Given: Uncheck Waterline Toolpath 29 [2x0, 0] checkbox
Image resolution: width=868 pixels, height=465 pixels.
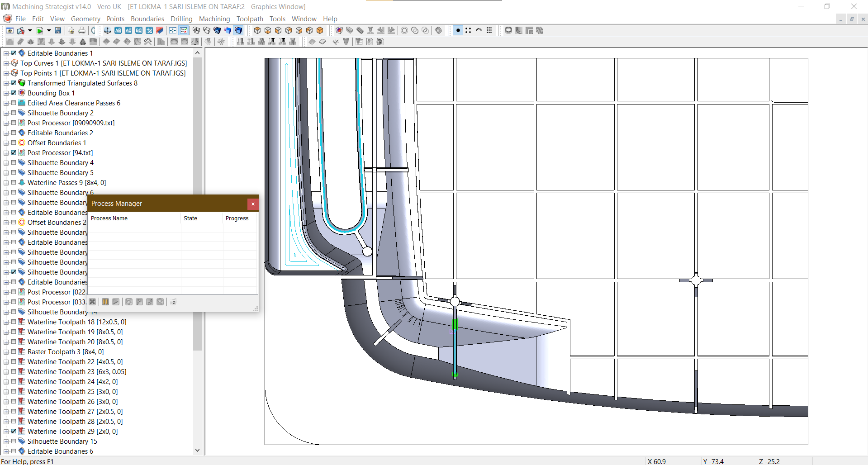Looking at the screenshot, I should 14,431.
